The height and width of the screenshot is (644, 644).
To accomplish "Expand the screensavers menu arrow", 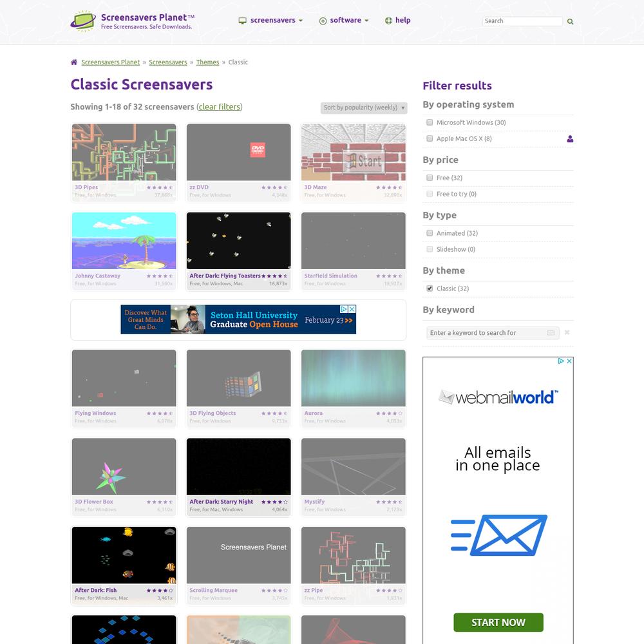I will pyautogui.click(x=301, y=21).
